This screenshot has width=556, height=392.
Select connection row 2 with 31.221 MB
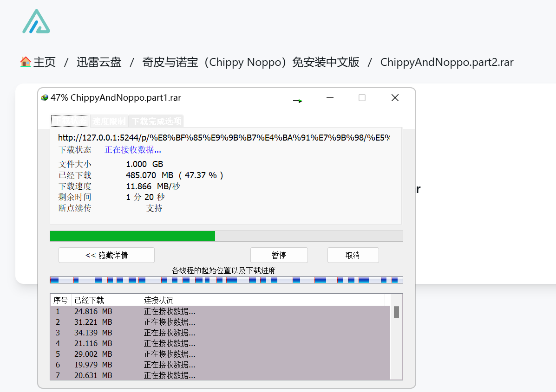pos(220,322)
